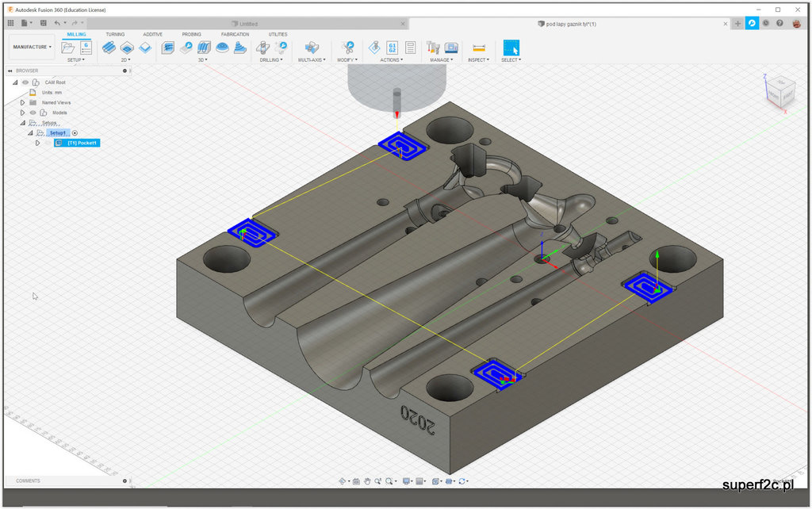Open the Tool Library icon
Screen dimensions: 812x509
pos(433,48)
